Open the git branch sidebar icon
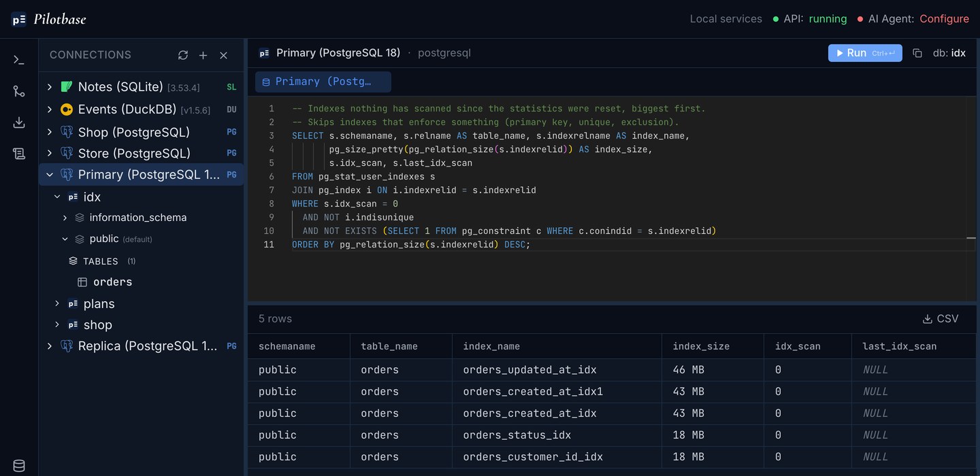Screen dimensions: 980x476 [19, 91]
